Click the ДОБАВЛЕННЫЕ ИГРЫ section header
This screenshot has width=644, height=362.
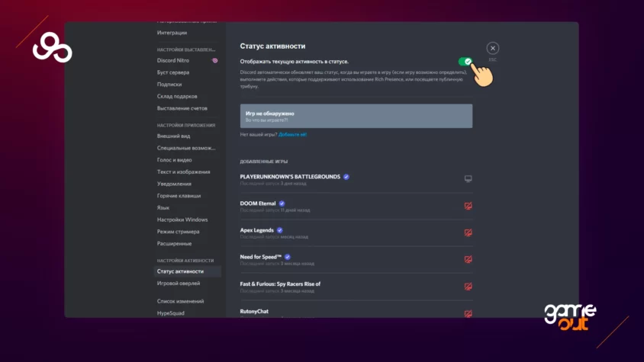coord(264,162)
